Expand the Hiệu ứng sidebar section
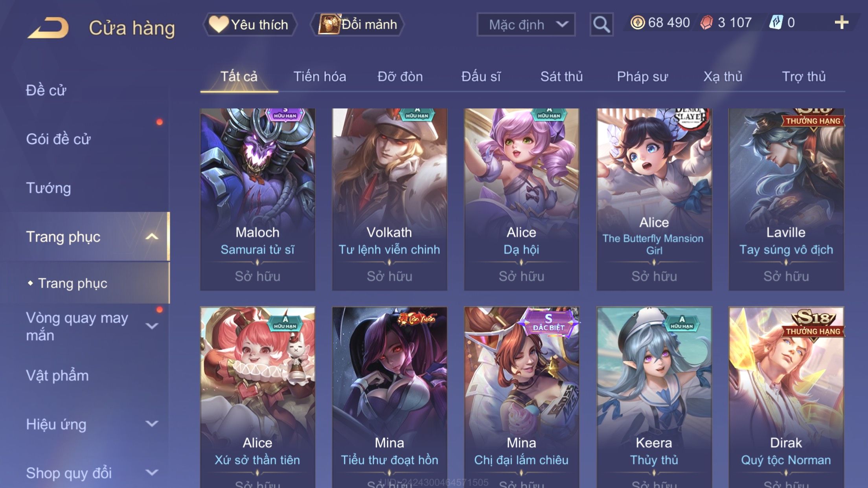 [x=152, y=424]
